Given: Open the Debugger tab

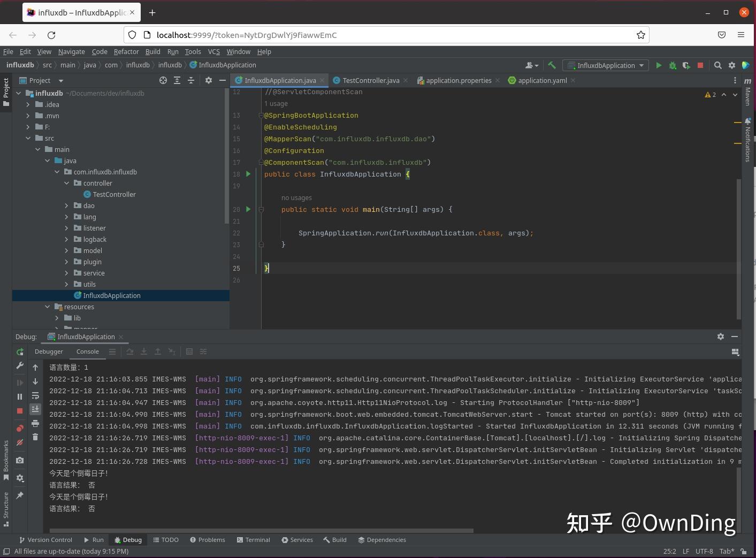Looking at the screenshot, I should (x=49, y=351).
